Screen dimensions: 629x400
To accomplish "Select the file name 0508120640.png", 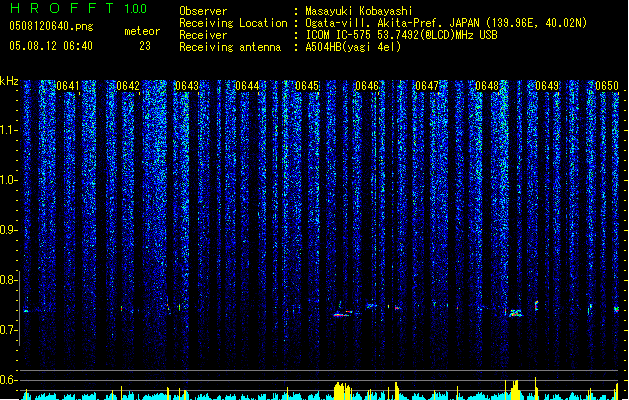I will coord(51,27).
